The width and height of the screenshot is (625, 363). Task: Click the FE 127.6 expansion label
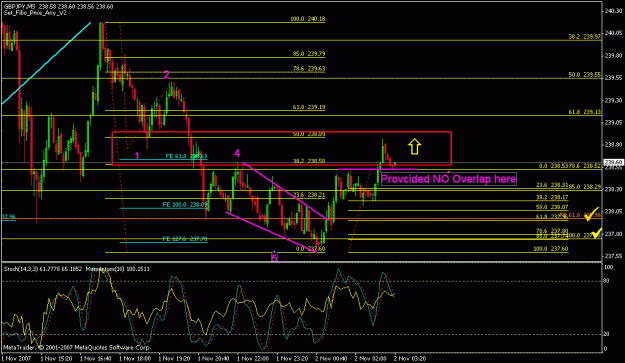click(x=185, y=239)
